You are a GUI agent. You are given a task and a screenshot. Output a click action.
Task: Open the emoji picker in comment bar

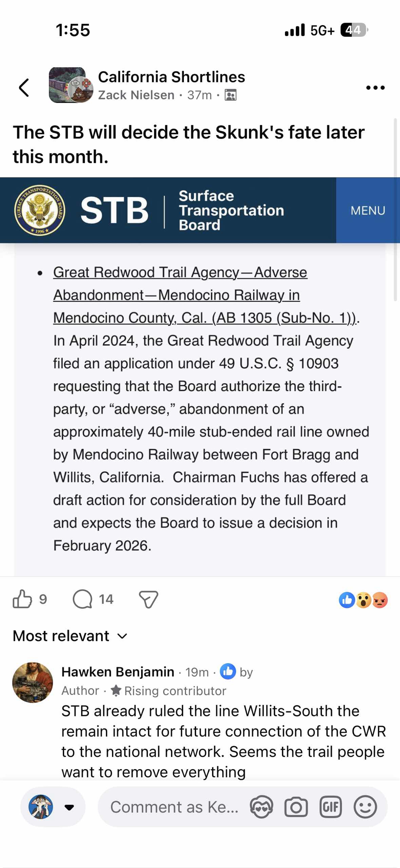pyautogui.click(x=365, y=807)
